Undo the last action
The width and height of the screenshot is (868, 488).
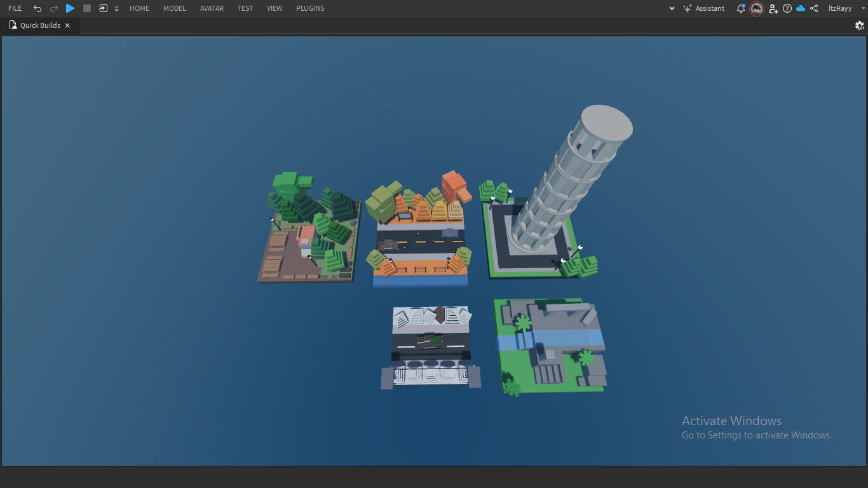click(x=37, y=8)
